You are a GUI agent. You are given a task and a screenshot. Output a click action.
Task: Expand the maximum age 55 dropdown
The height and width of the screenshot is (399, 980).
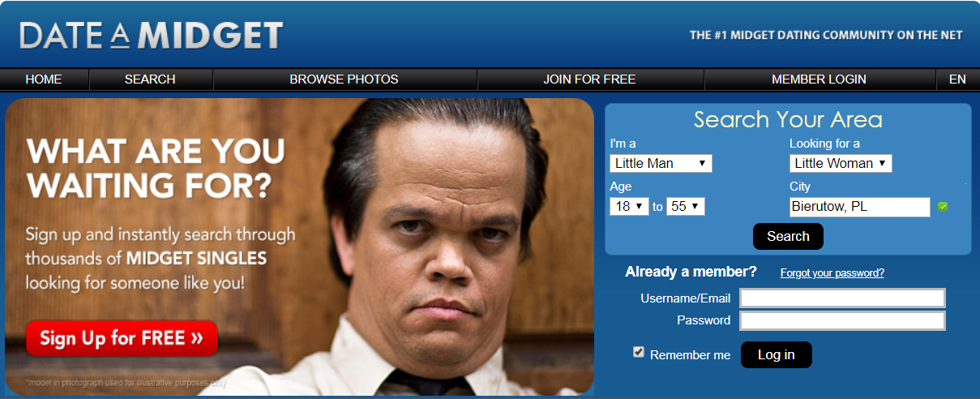[685, 206]
